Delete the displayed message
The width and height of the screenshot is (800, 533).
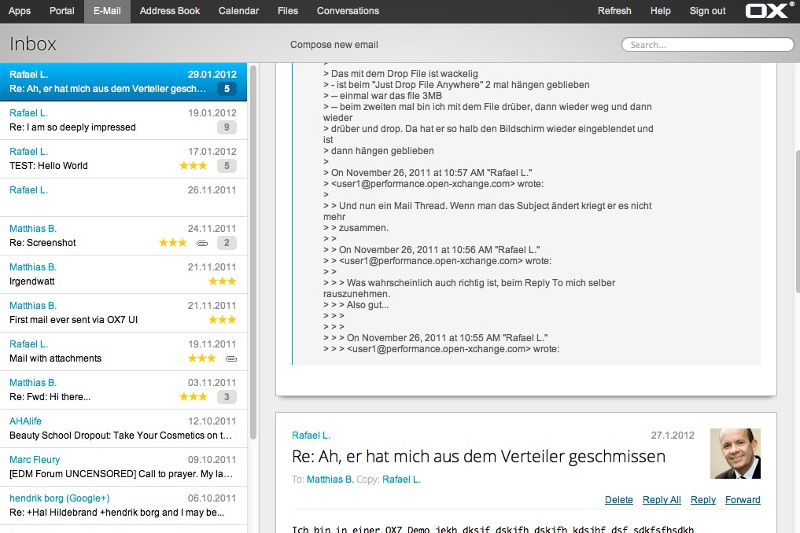pyautogui.click(x=619, y=500)
